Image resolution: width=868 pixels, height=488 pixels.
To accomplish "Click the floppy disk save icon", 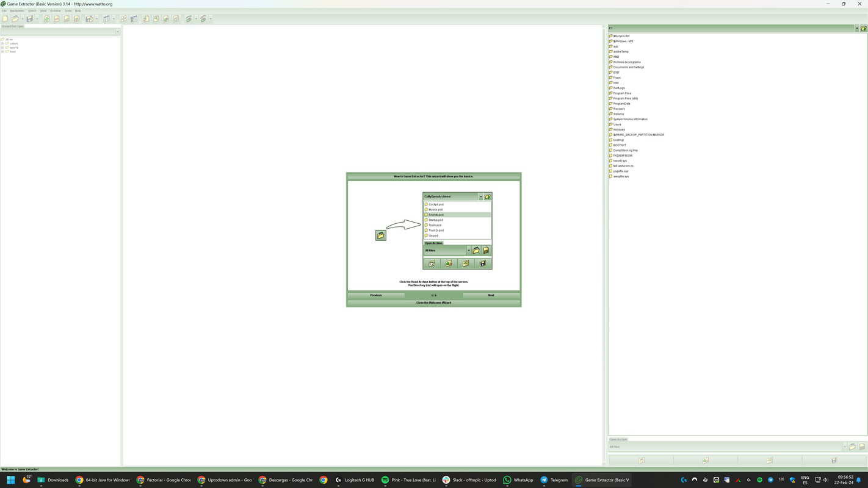I will (x=29, y=19).
